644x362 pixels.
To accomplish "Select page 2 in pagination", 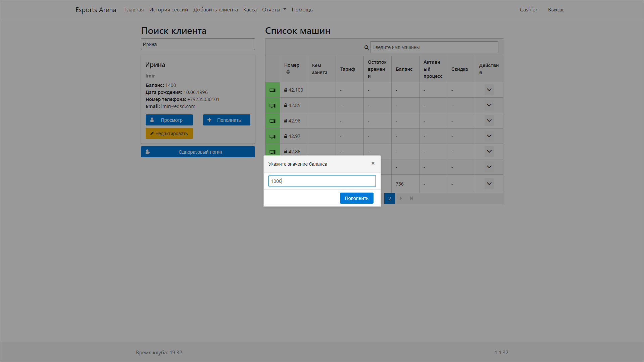I will 389,199.
